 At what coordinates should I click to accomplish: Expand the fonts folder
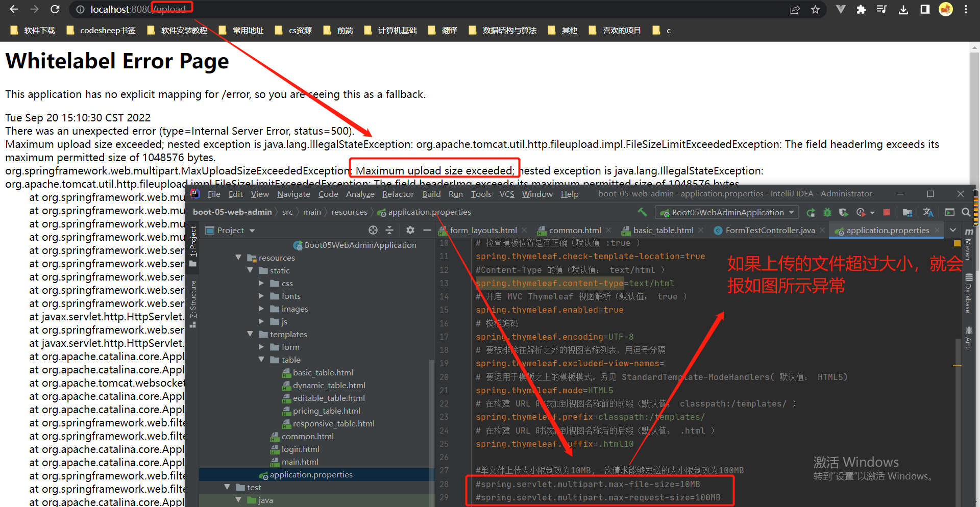tap(261, 296)
